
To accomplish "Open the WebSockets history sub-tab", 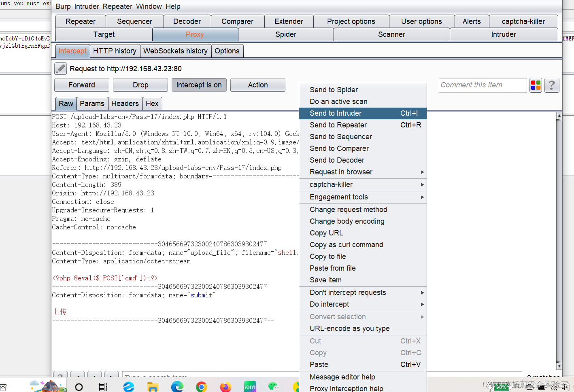I will coord(175,51).
